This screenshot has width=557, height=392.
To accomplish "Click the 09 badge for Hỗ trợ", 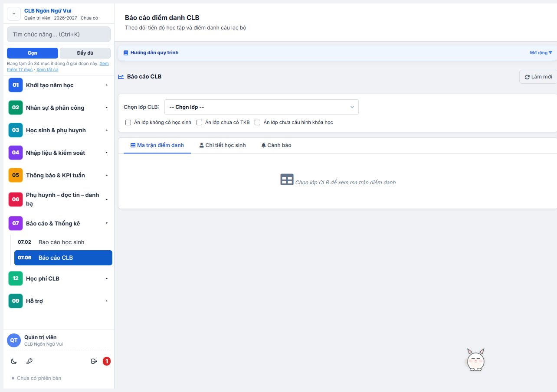I will pyautogui.click(x=16, y=301).
